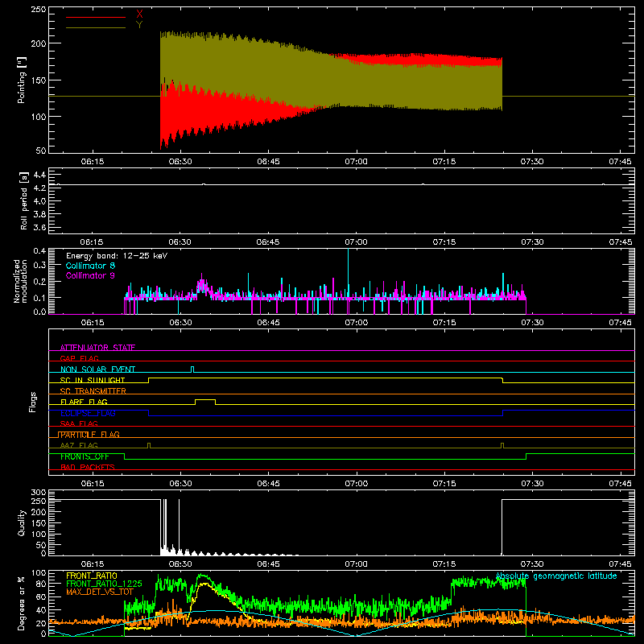Click 'Absolute geomagnetic latitude' legend text
The image size is (644, 644).
[556, 576]
